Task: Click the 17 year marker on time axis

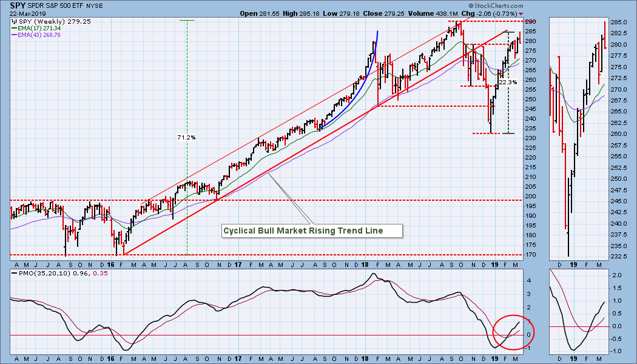Action: click(238, 265)
